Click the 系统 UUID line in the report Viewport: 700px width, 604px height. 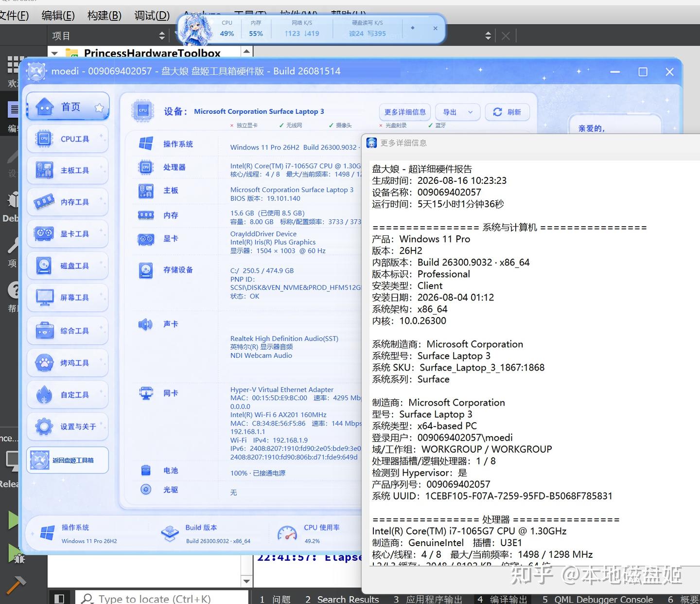pos(492,496)
